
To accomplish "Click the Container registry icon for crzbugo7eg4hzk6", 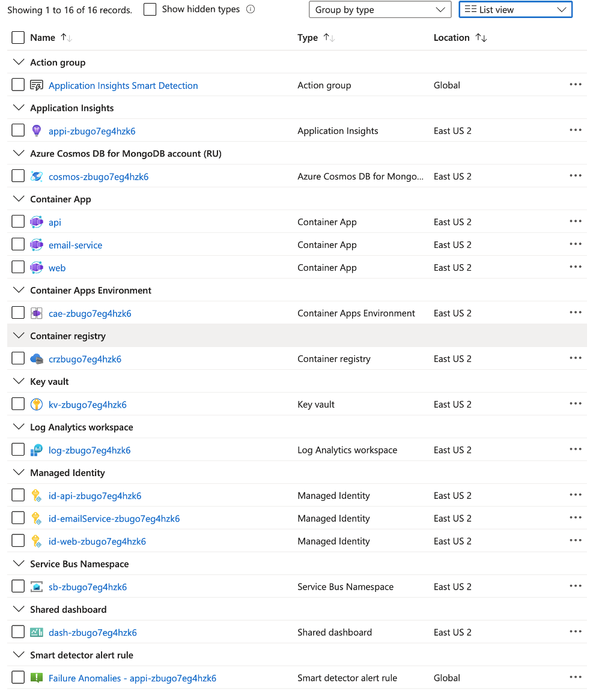I will (x=37, y=359).
